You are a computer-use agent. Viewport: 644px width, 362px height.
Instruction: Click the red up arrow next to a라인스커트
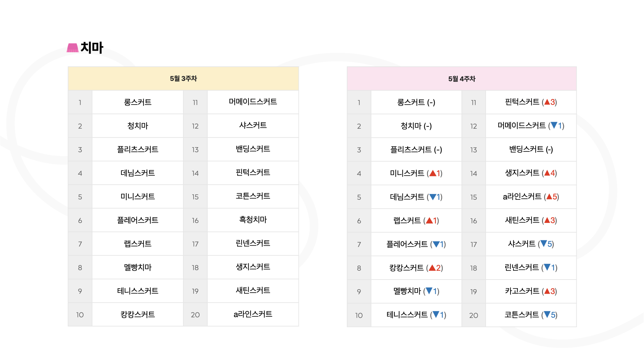click(x=549, y=196)
